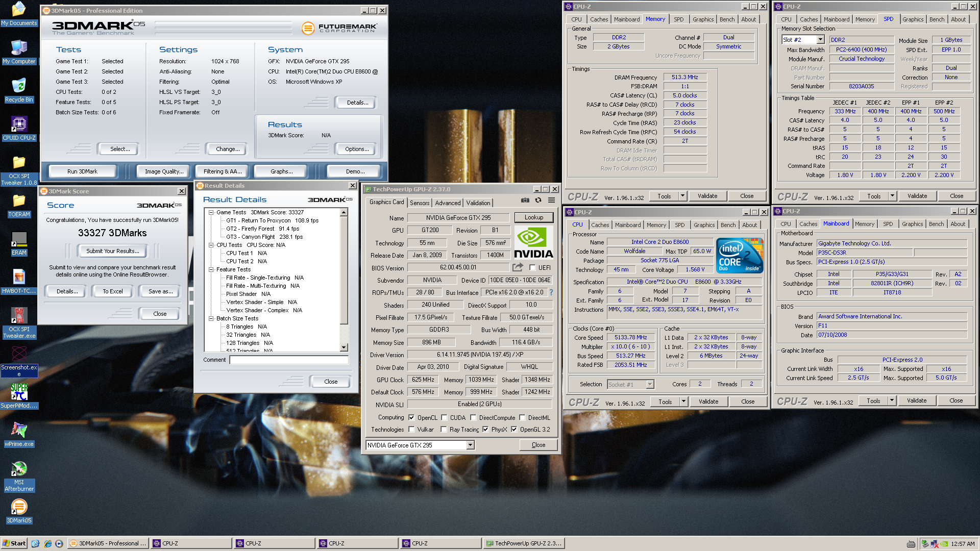Toggle Vulkan checkbox in GPU-Z
The height and width of the screenshot is (551, 980).
(411, 429)
